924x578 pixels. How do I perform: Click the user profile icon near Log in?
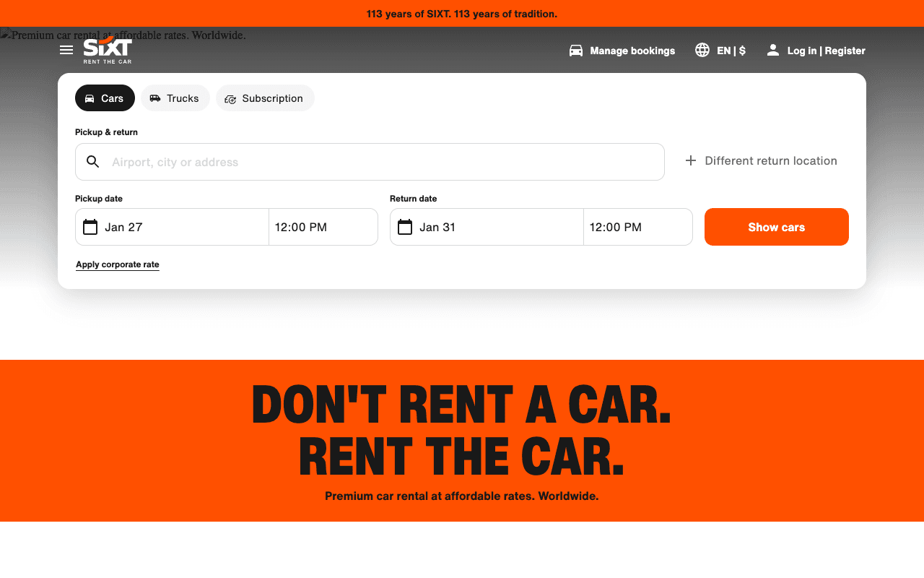click(x=772, y=50)
